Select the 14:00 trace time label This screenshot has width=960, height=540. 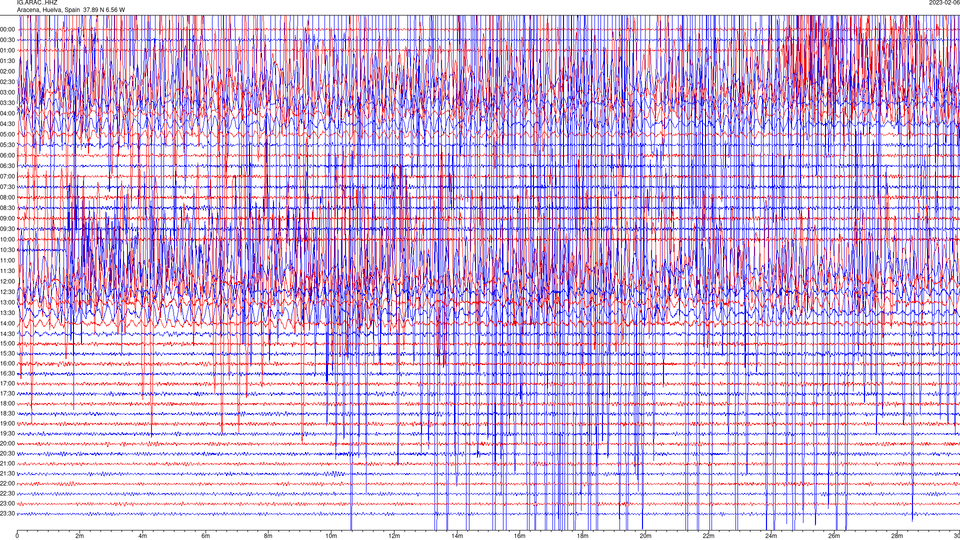7,323
